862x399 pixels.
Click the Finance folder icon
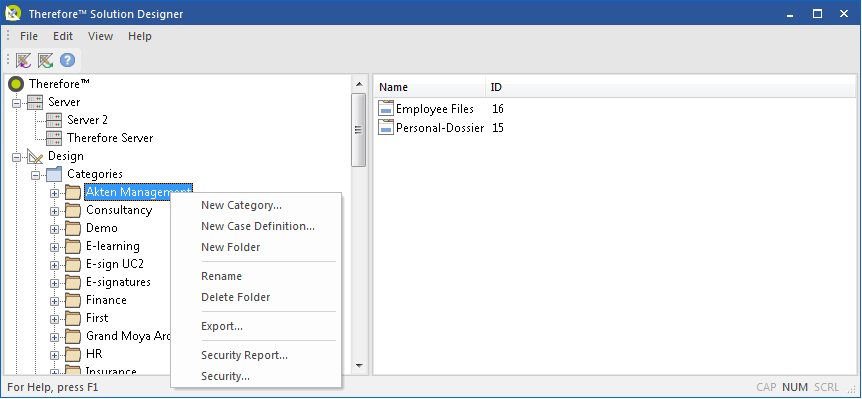[73, 301]
